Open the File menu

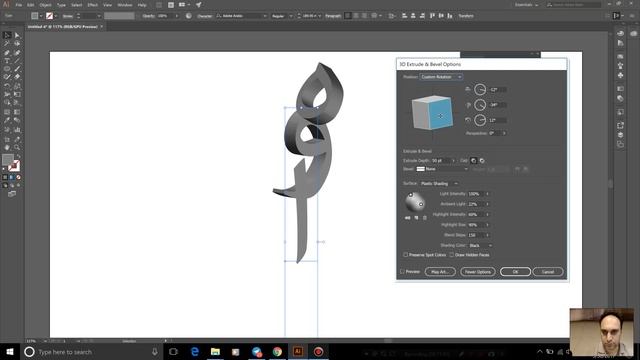(19, 5)
